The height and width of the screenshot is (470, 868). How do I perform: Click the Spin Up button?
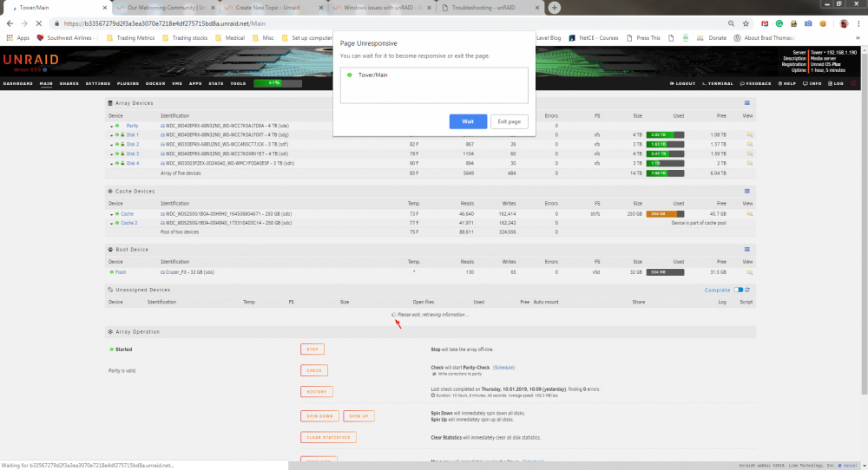click(x=358, y=416)
